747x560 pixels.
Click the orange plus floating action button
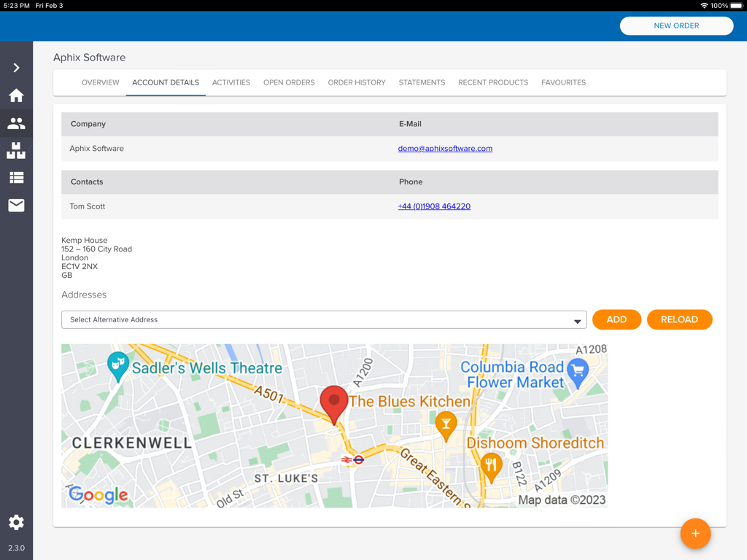point(695,534)
